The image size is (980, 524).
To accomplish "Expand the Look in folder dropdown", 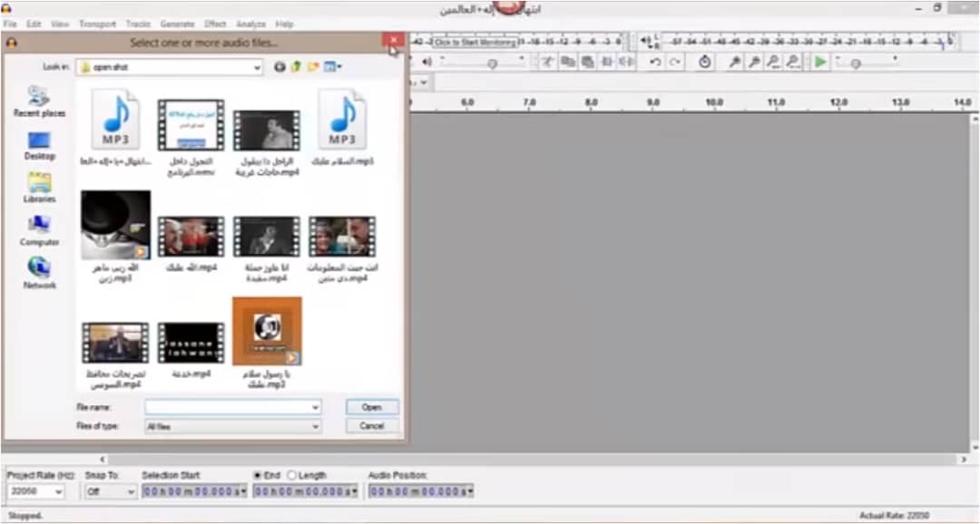I will 257,67.
